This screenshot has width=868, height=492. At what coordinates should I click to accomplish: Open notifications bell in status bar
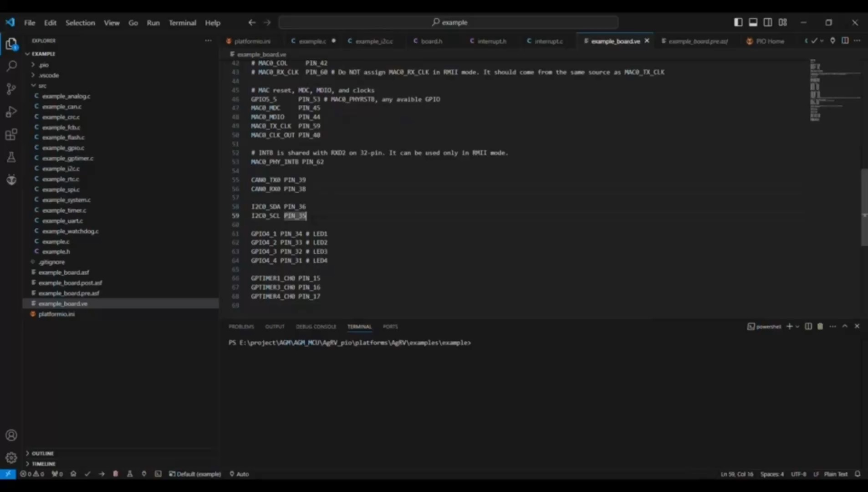click(x=858, y=474)
